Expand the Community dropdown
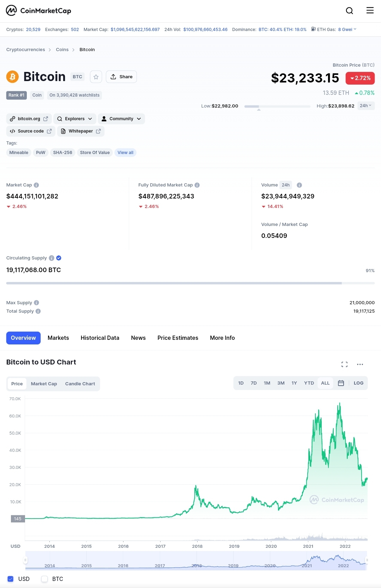This screenshot has width=381, height=588. click(x=121, y=119)
